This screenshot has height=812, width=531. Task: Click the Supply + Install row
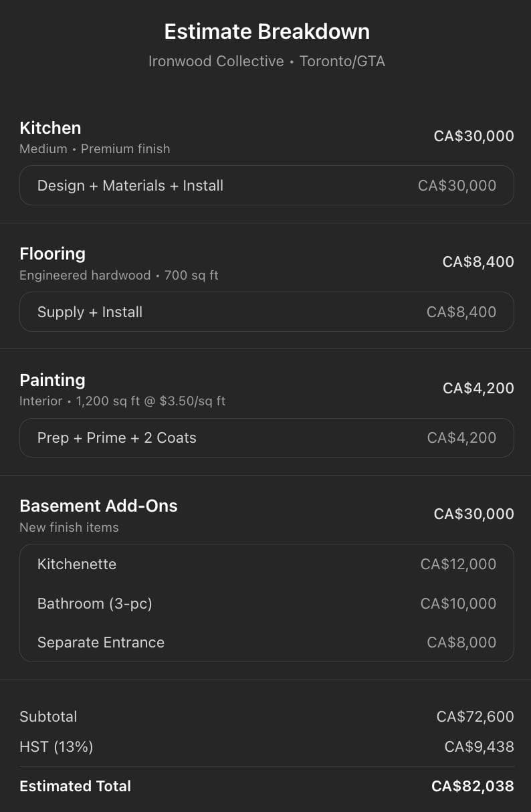click(x=266, y=312)
